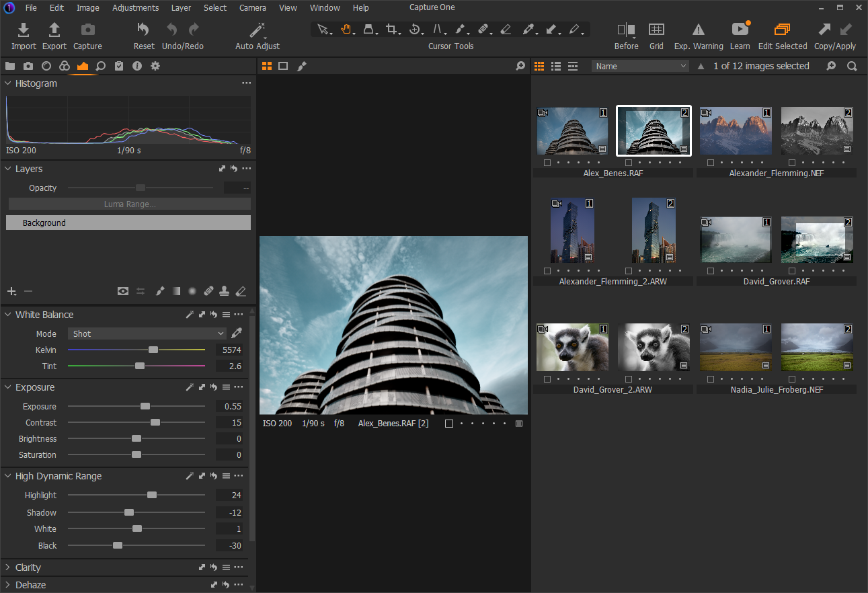The image size is (868, 593).
Task: Open the Name sort dropdown
Action: pyautogui.click(x=641, y=66)
